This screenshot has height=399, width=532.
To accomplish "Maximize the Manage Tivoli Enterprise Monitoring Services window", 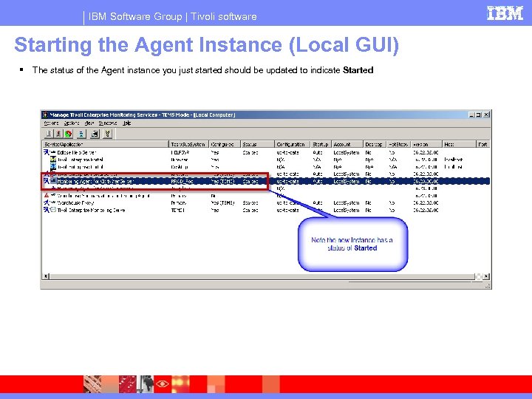I will click(479, 115).
